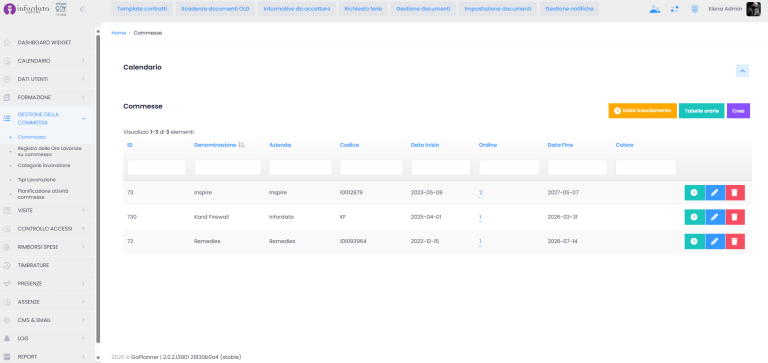
Task: Sort table by Azienda header
Action: tap(280, 145)
